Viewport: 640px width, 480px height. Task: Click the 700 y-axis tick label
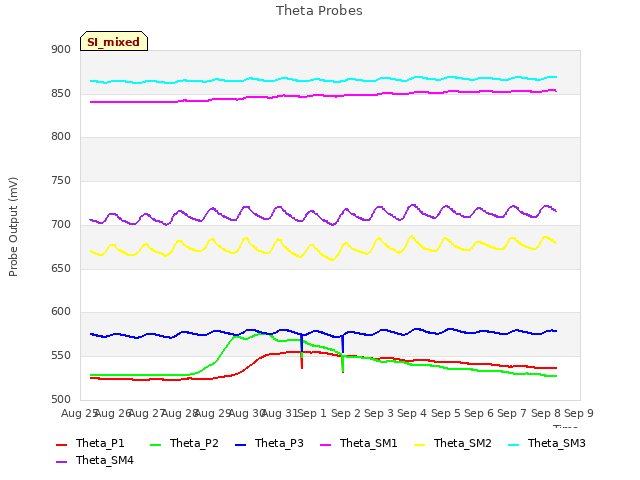pyautogui.click(x=61, y=224)
